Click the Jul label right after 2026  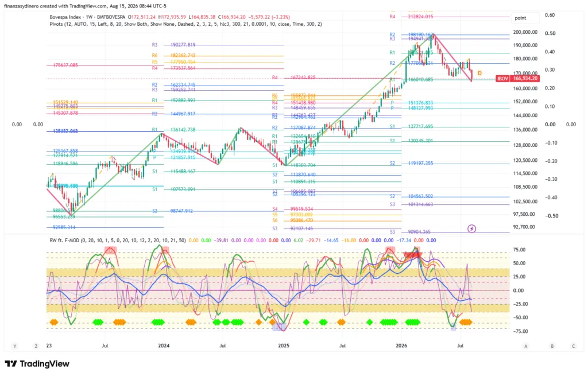(x=460, y=346)
